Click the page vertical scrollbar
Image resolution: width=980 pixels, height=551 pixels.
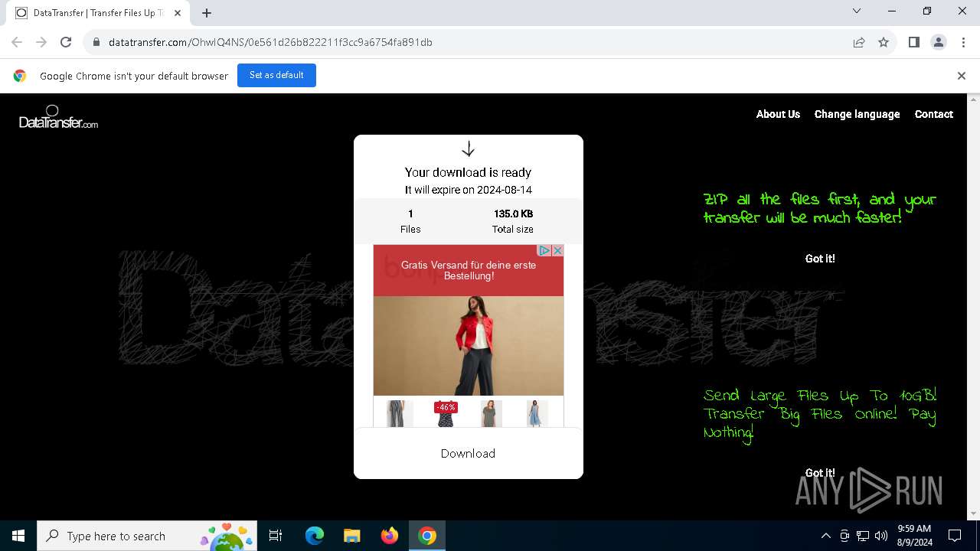pyautogui.click(x=974, y=306)
